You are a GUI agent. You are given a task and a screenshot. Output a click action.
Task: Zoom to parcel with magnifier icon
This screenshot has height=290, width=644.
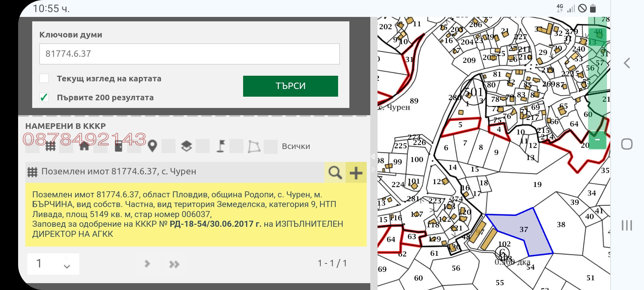(335, 172)
